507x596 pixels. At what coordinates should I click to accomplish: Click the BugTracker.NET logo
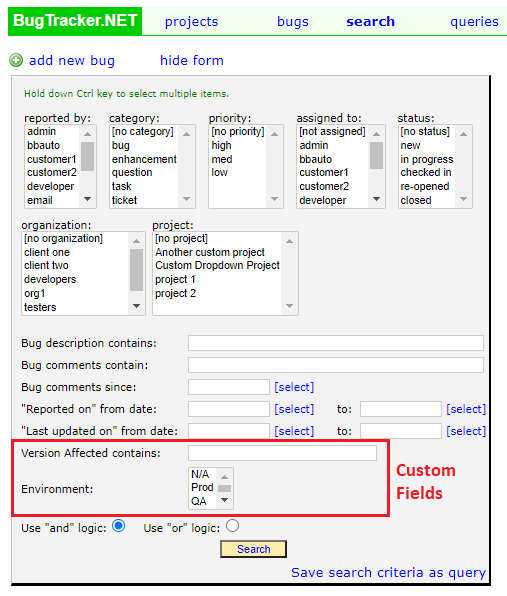75,21
